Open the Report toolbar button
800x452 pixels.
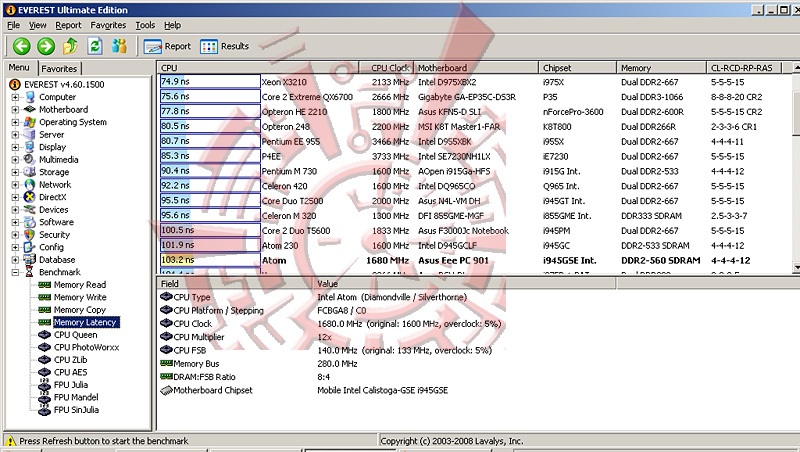167,46
